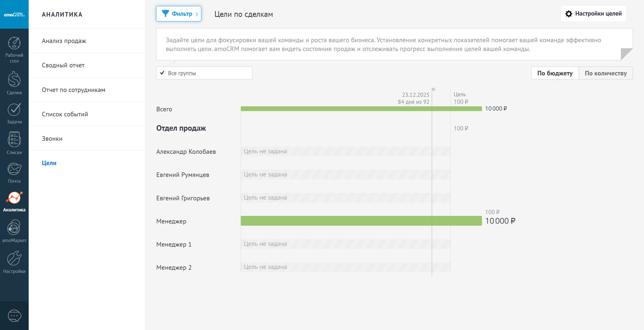Open the chat bubble icon at bottom
This screenshot has height=330, width=644.
(14, 316)
